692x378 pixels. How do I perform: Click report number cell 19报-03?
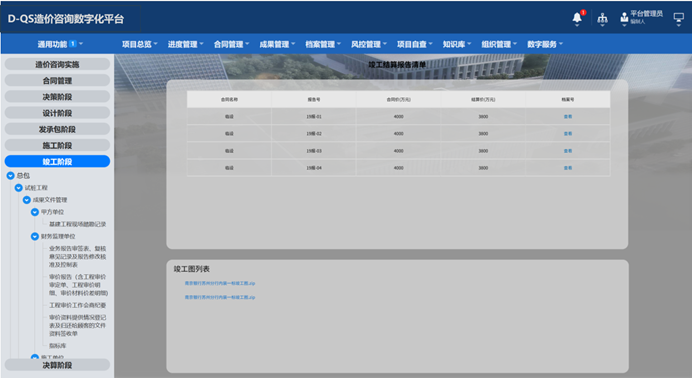[314, 151]
